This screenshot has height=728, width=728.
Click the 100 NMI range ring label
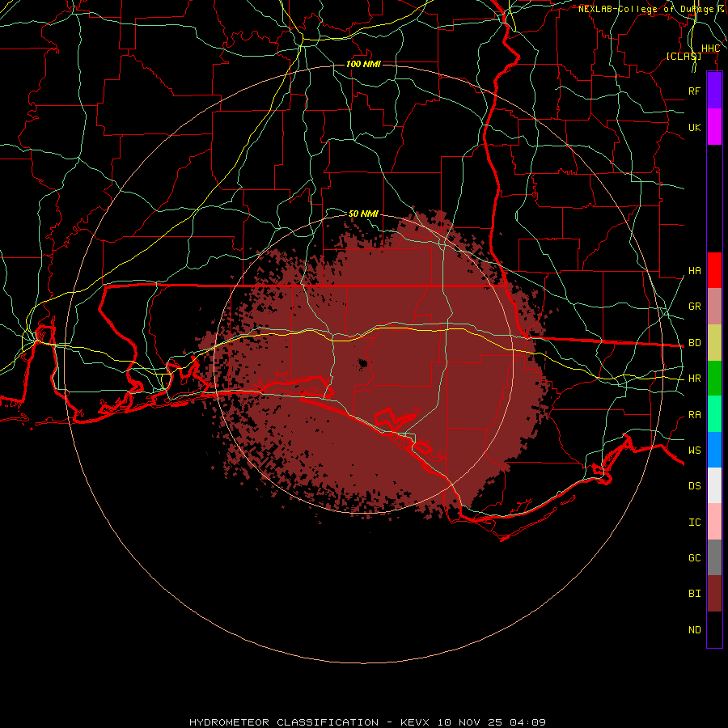pos(363,64)
